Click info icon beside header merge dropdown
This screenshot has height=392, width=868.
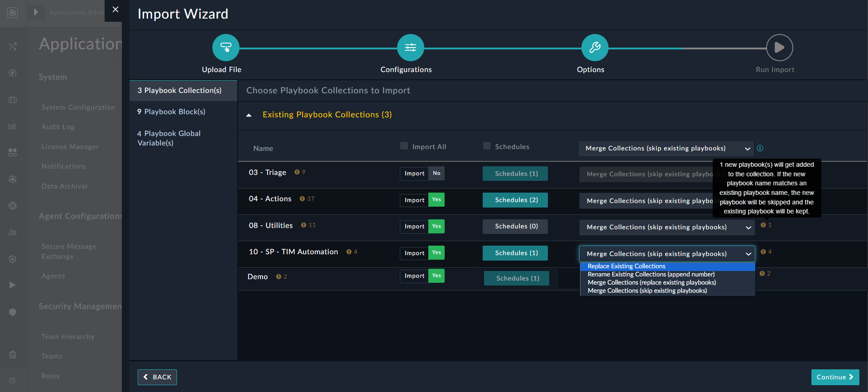(760, 148)
